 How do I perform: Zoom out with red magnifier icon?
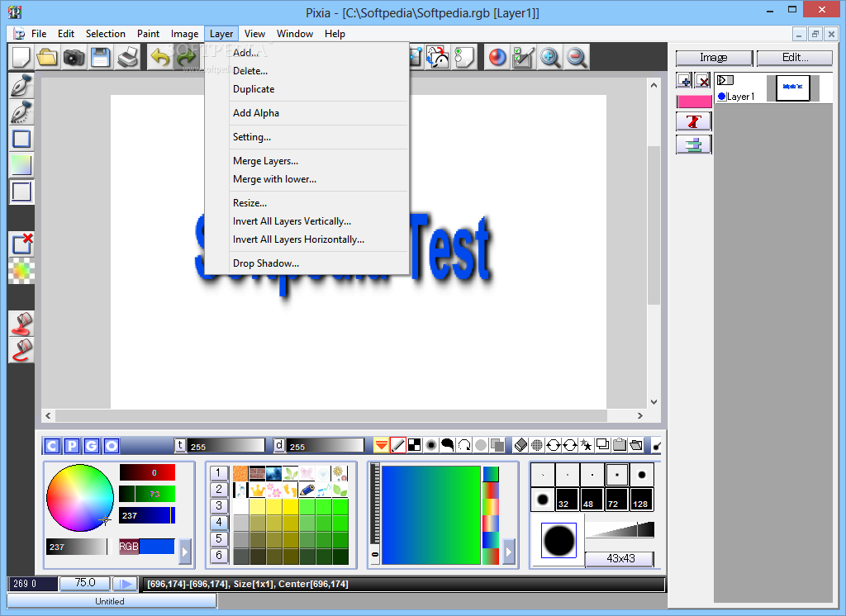point(576,57)
